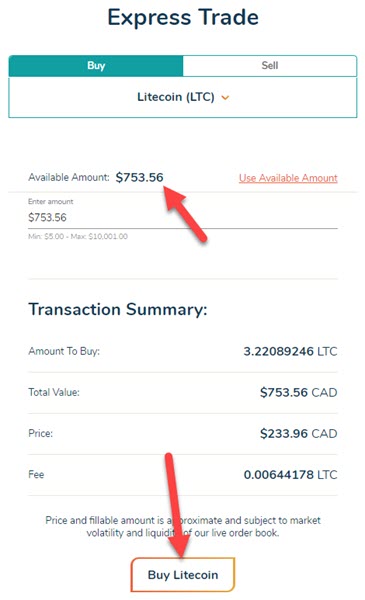
Task: Click the red arrow pointing at Buy Litecoin
Action: (x=177, y=505)
